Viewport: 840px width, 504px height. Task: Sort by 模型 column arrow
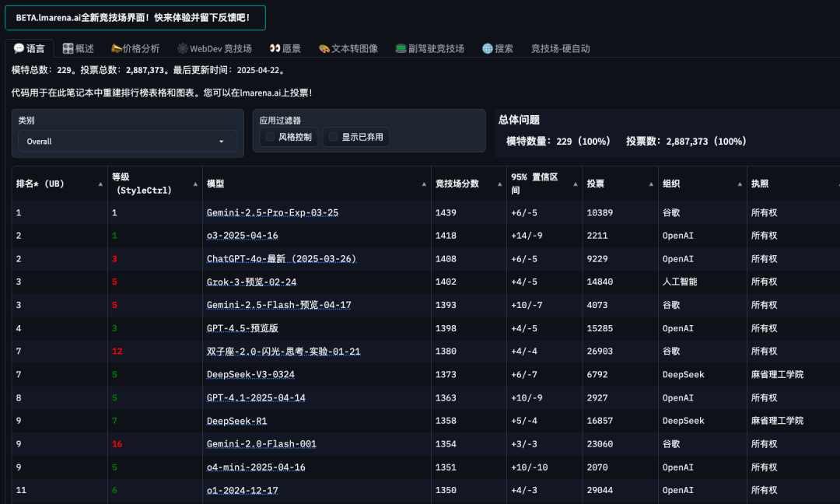pyautogui.click(x=424, y=184)
